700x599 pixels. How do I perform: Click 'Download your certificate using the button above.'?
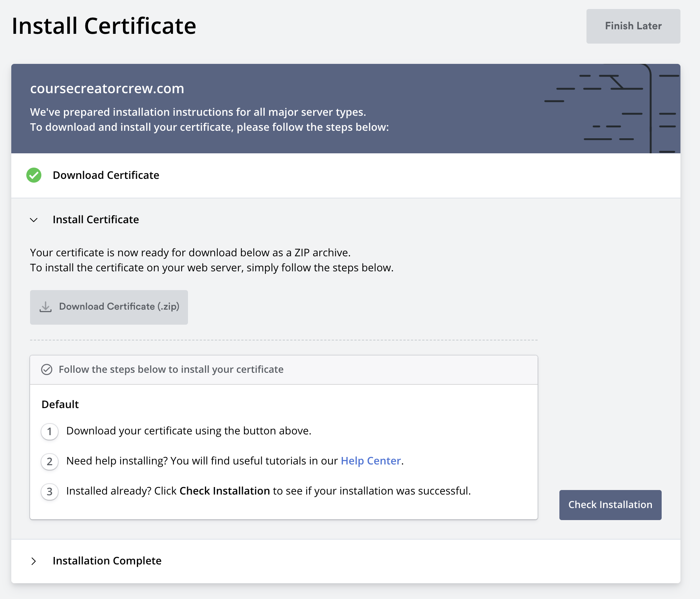pos(189,431)
